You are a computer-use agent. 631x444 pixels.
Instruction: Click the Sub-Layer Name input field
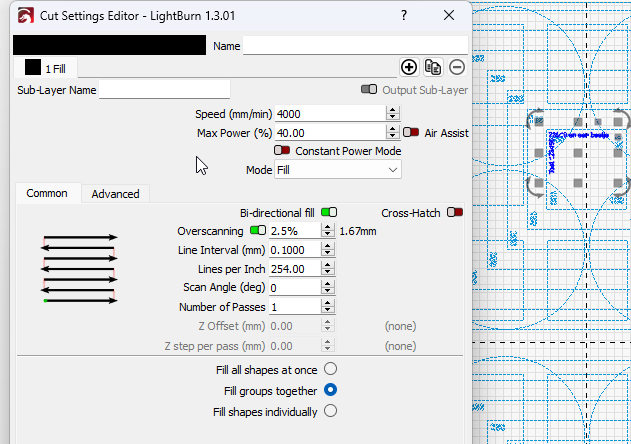point(165,89)
